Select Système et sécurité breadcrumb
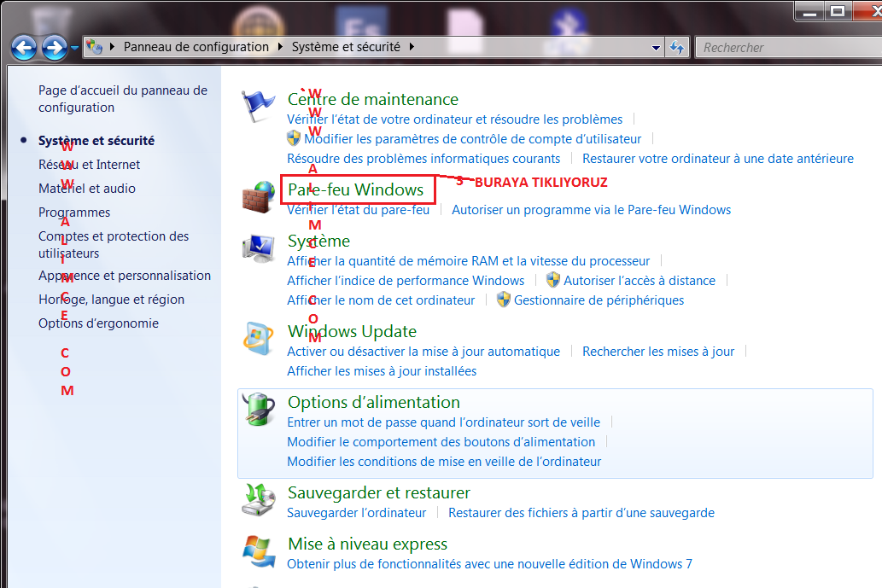 click(346, 47)
